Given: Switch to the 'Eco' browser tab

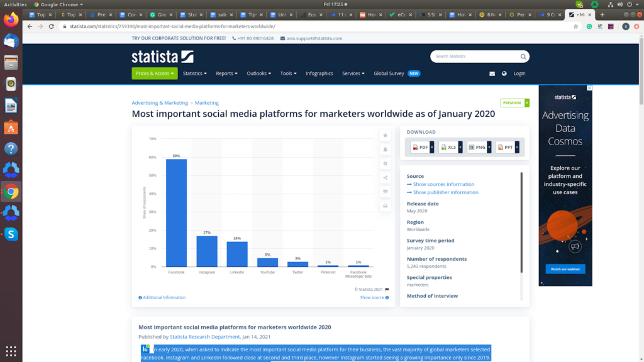Looking at the screenshot, I should pyautogui.click(x=312, y=15).
